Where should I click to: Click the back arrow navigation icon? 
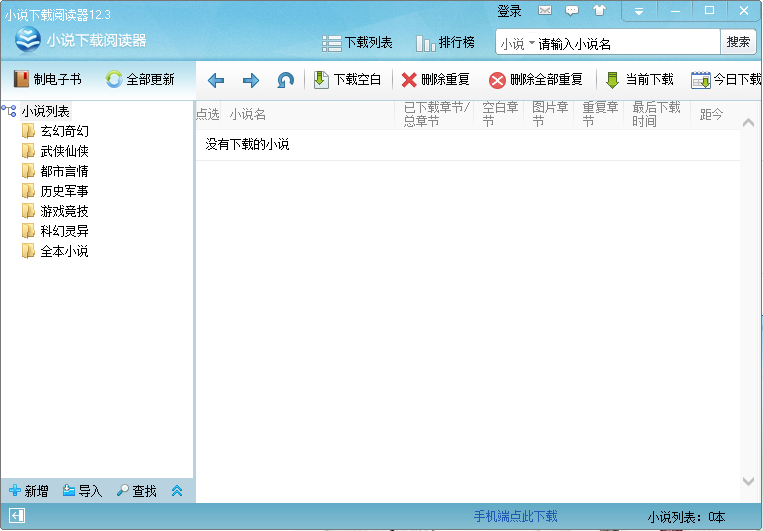coord(216,80)
